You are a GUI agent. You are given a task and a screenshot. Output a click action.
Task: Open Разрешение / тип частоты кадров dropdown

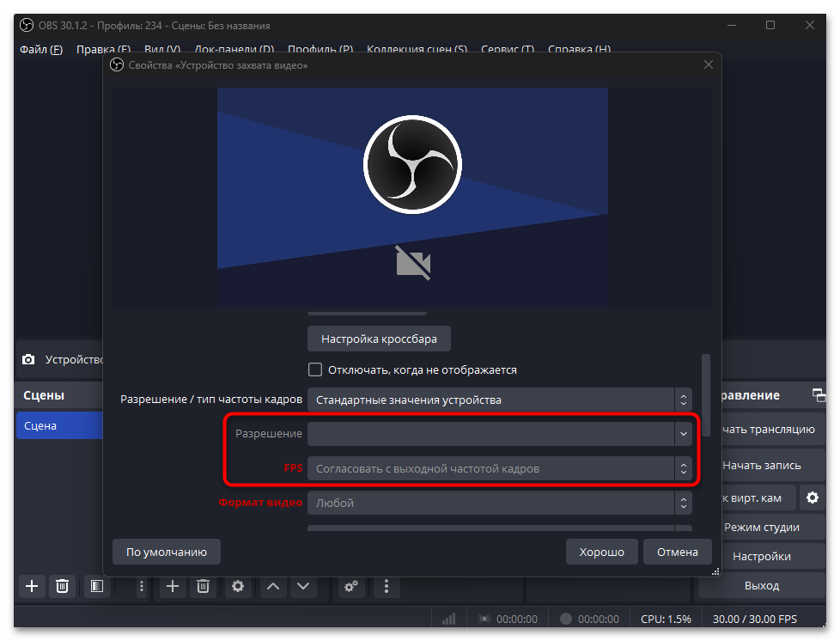[499, 400]
